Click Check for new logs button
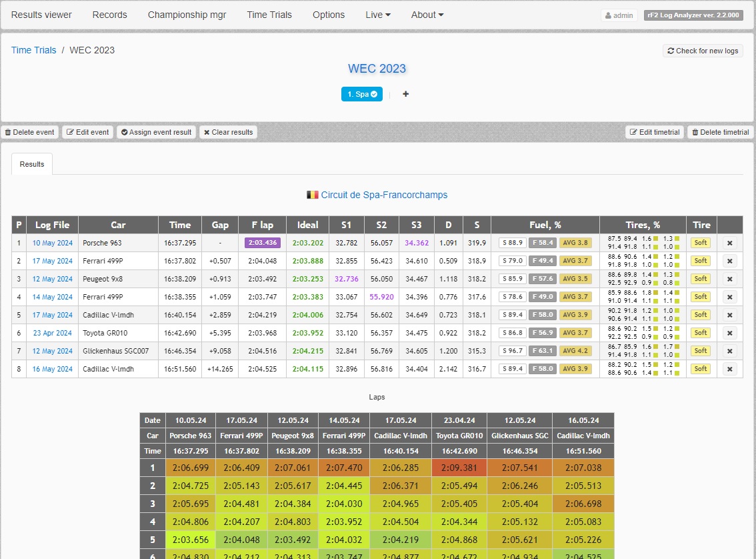Viewport: 756px width, 559px height. (703, 51)
